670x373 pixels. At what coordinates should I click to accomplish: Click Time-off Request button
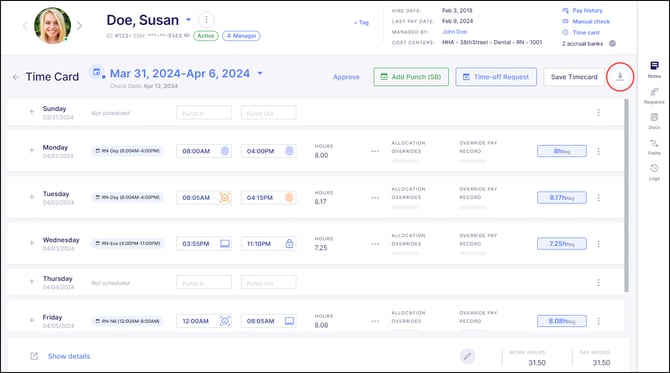[x=496, y=77]
